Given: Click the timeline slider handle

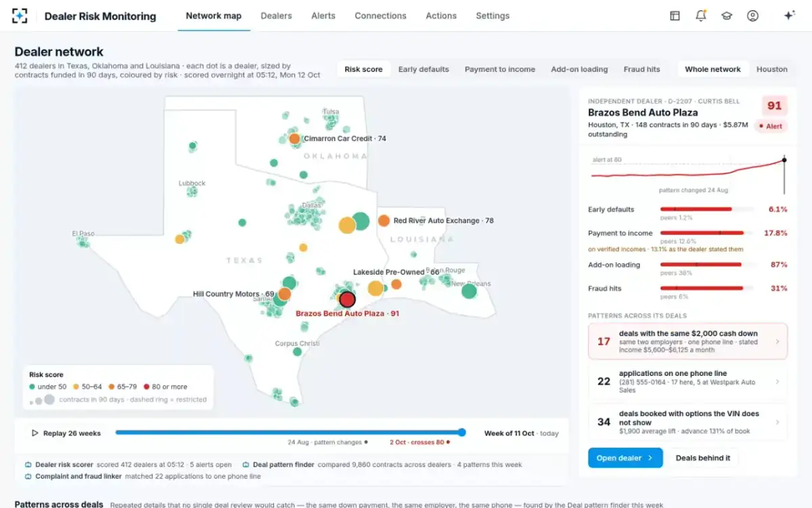Looking at the screenshot, I should pos(461,432).
